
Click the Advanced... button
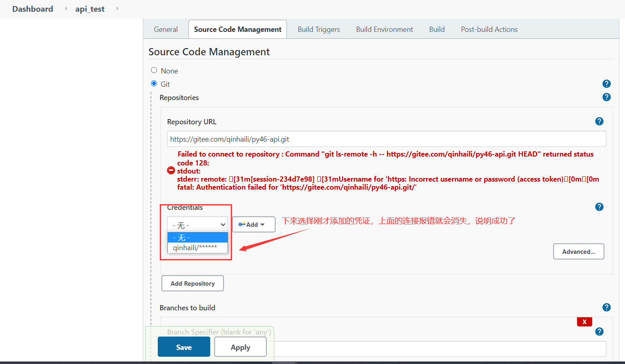(x=579, y=251)
